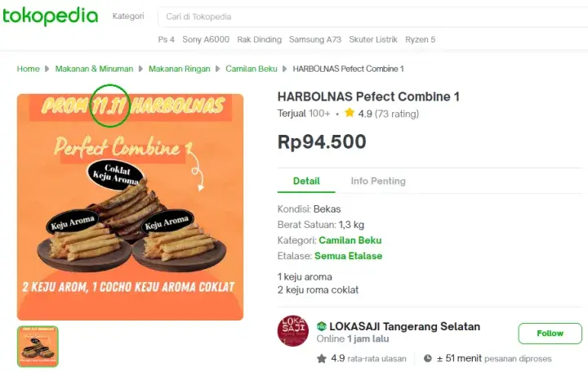Click the Tokopedia logo
The image size is (588, 372).
pos(51,16)
